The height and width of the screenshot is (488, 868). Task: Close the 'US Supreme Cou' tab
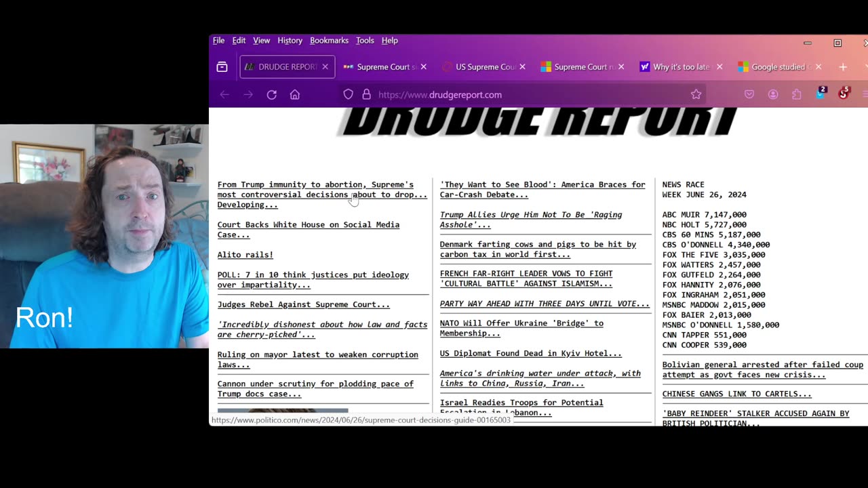click(x=522, y=67)
